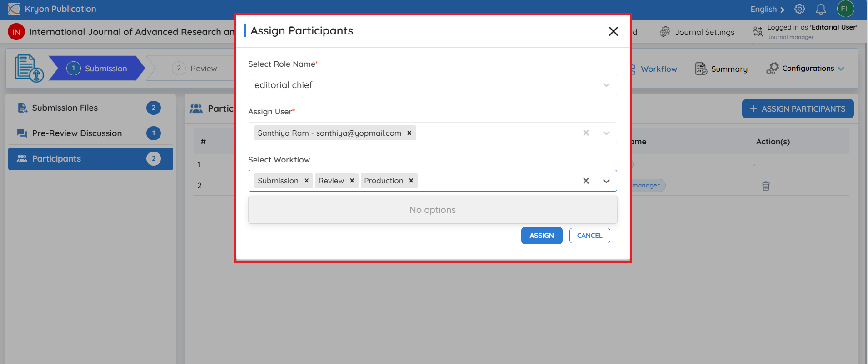Go to the Review stage step
The width and height of the screenshot is (868, 364).
(x=195, y=68)
